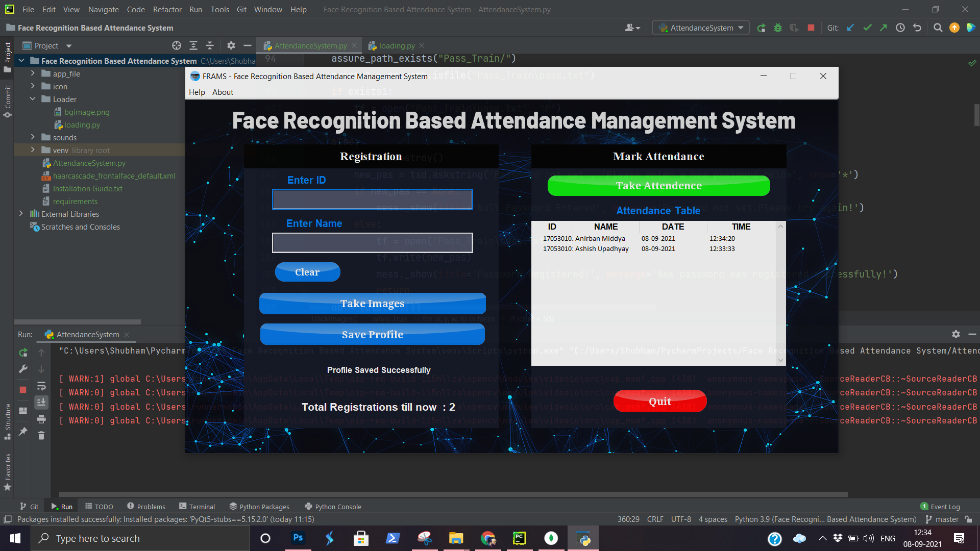Click the Save Profile button
Image resolution: width=980 pixels, height=551 pixels.
pyautogui.click(x=372, y=335)
